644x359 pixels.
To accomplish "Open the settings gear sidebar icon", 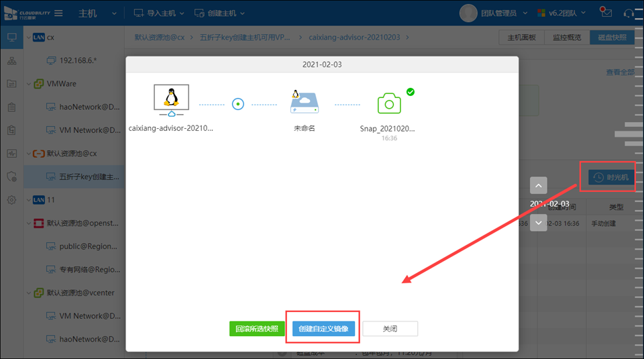I will pos(12,200).
